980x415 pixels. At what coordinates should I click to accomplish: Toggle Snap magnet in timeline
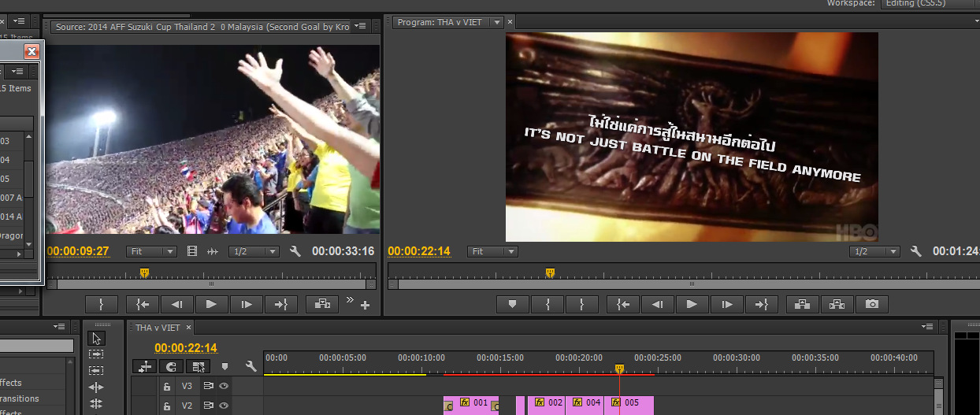(x=171, y=366)
